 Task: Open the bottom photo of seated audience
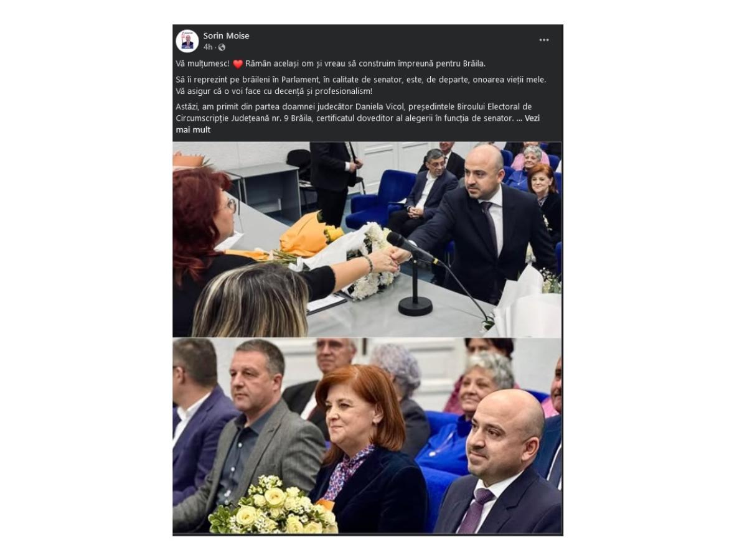pos(367,436)
